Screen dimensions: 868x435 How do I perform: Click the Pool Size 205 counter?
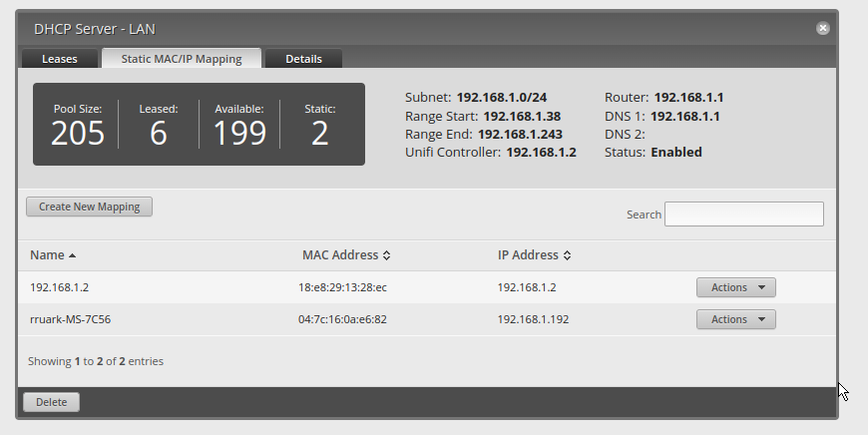(78, 126)
